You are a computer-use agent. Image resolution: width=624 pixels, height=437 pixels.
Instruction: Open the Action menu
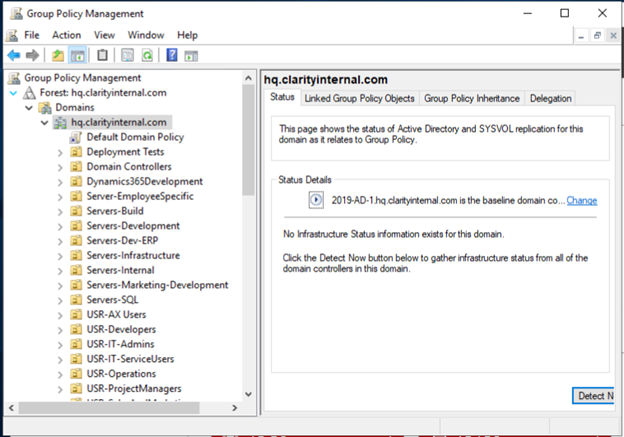coord(66,35)
